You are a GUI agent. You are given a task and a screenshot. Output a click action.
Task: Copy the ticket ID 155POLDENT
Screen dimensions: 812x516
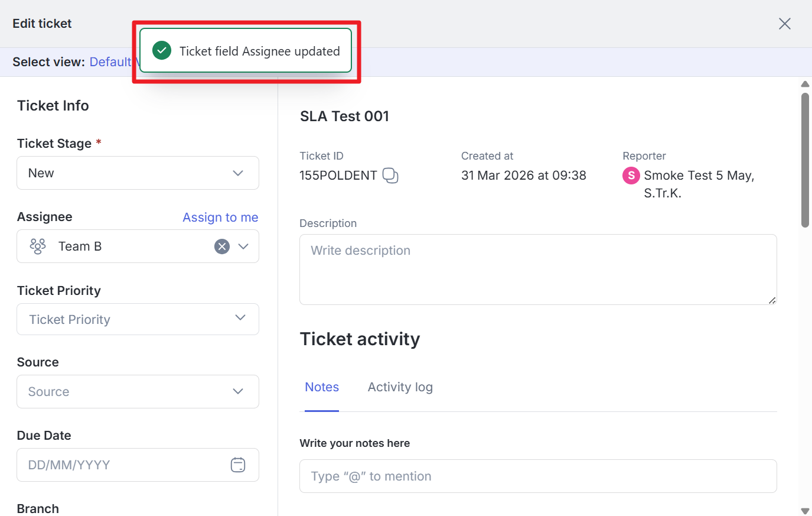click(390, 176)
